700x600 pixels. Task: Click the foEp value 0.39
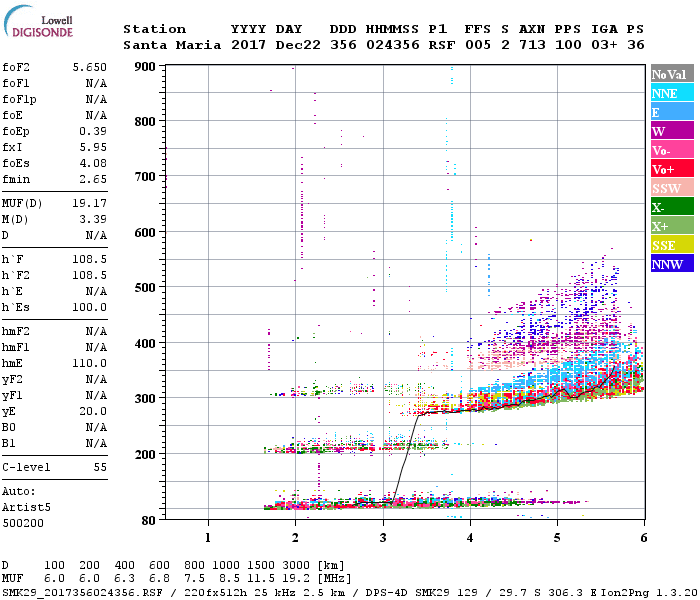click(93, 131)
